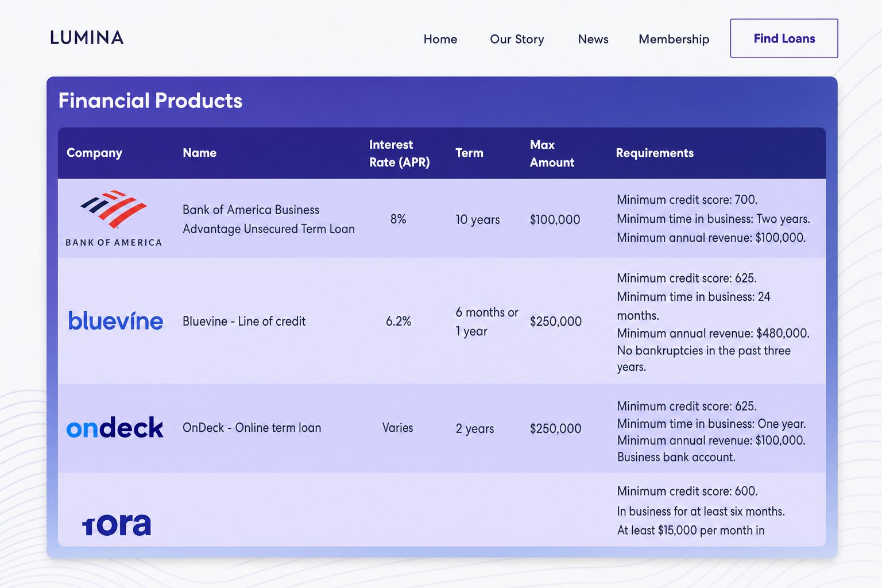Image resolution: width=882 pixels, height=588 pixels.
Task: Click Minimum time in business: One year
Action: [x=711, y=424]
